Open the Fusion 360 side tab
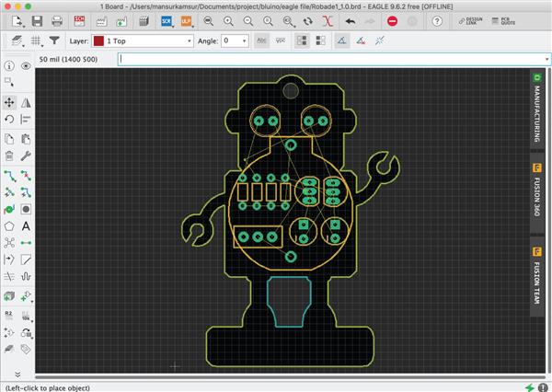The height and width of the screenshot is (392, 552). (x=536, y=193)
